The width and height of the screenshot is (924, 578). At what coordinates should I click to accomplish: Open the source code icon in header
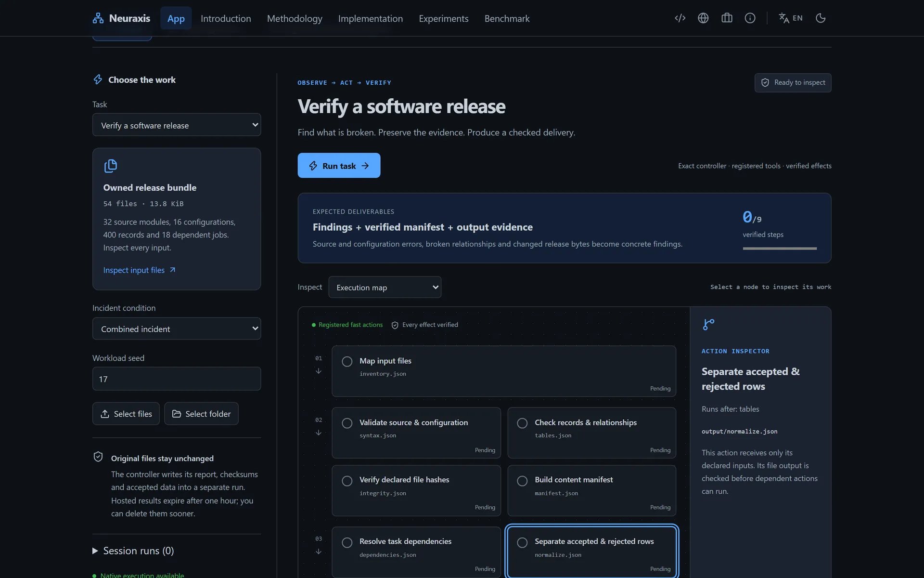680,18
